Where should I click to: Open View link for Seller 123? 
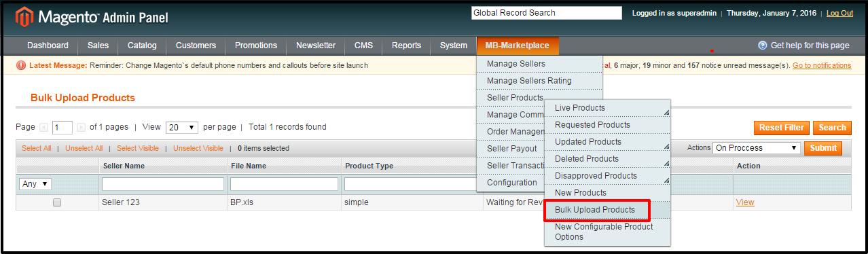pyautogui.click(x=745, y=202)
